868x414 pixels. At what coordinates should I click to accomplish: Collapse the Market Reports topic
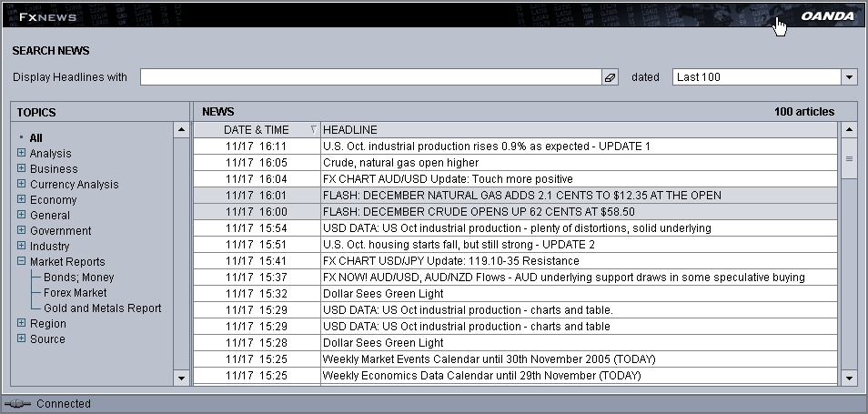[x=21, y=262]
